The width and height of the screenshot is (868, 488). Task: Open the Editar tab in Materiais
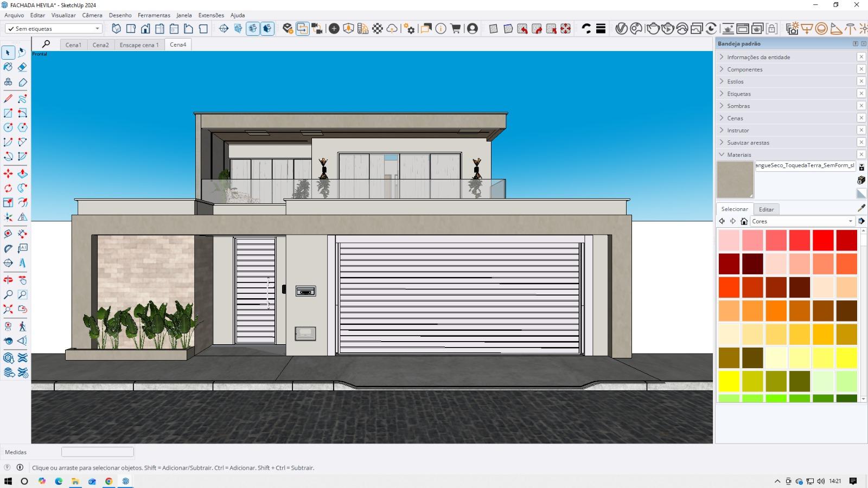click(x=766, y=209)
